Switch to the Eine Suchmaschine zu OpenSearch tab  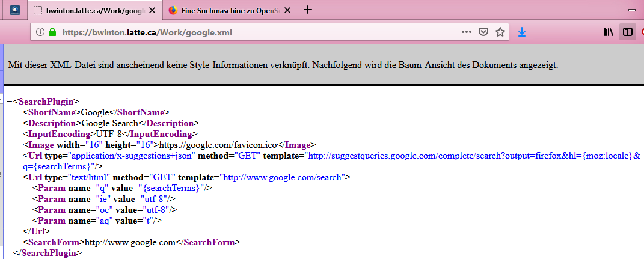coord(228,10)
